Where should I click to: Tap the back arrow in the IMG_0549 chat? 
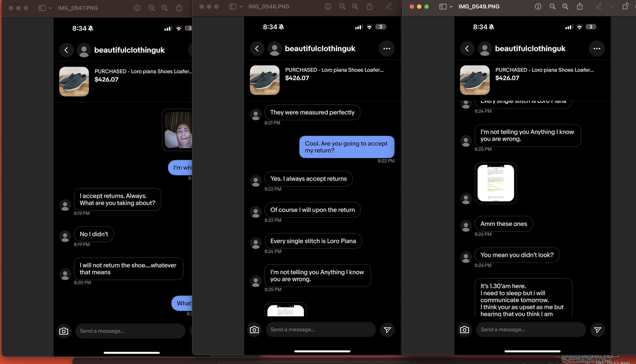click(x=467, y=49)
